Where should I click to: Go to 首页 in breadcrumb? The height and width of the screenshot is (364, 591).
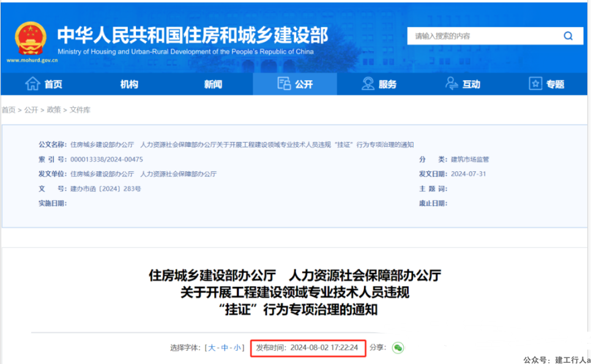(x=9, y=110)
